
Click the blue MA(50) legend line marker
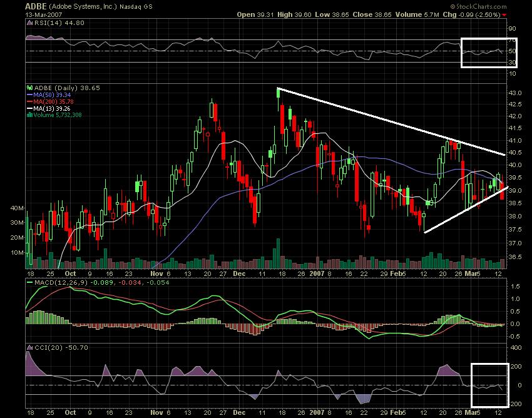29,95
